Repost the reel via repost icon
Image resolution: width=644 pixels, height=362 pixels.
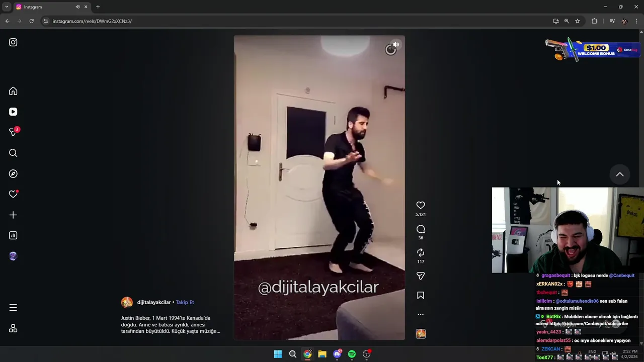point(421,252)
